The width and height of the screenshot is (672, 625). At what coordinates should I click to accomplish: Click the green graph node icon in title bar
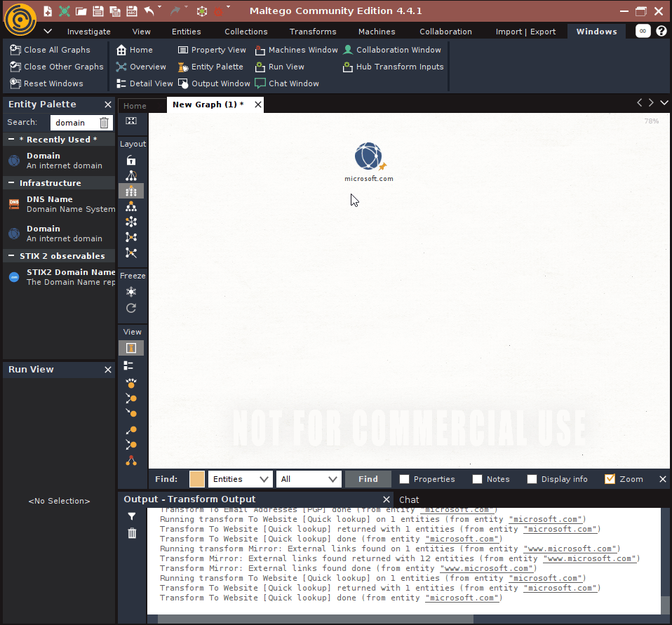pyautogui.click(x=65, y=11)
